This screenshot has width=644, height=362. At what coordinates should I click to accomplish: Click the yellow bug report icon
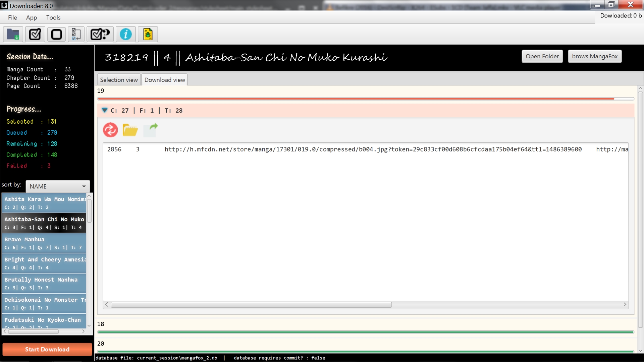[x=148, y=34]
